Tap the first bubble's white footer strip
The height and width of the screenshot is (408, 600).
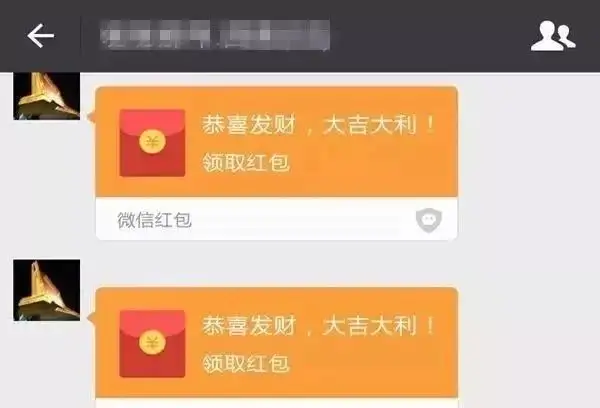coord(276,219)
